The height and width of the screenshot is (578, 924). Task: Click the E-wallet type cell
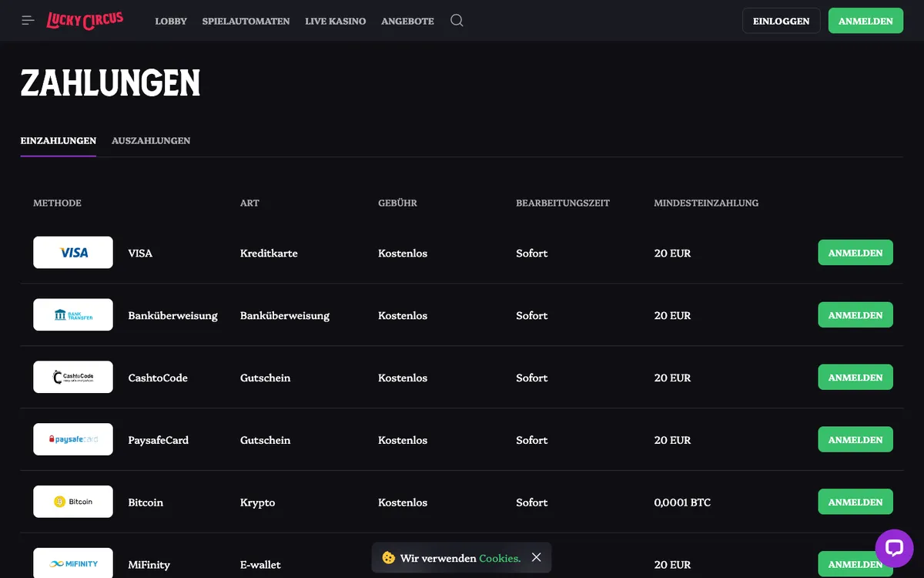(260, 565)
